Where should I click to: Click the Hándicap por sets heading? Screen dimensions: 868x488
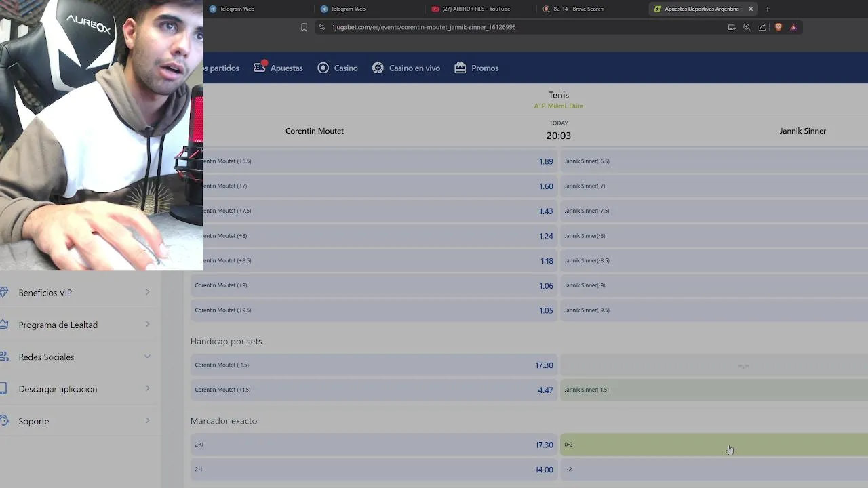tap(226, 341)
